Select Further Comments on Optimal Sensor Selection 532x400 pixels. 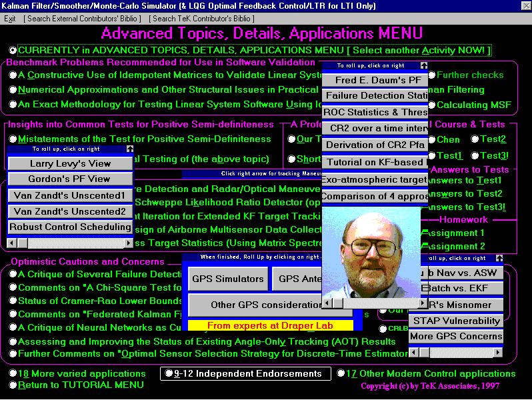tap(13, 354)
